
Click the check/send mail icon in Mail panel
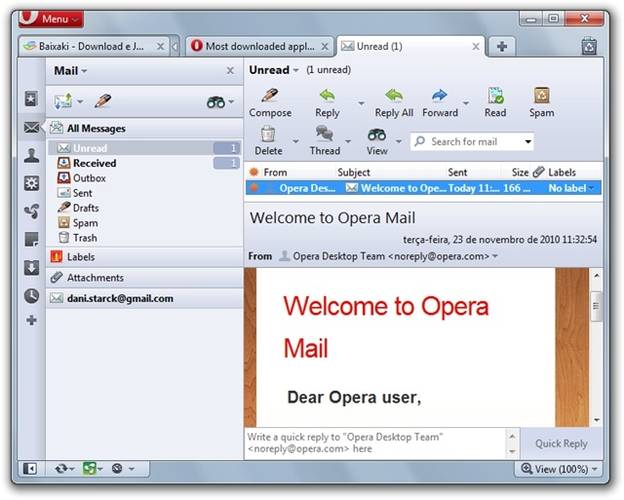63,101
